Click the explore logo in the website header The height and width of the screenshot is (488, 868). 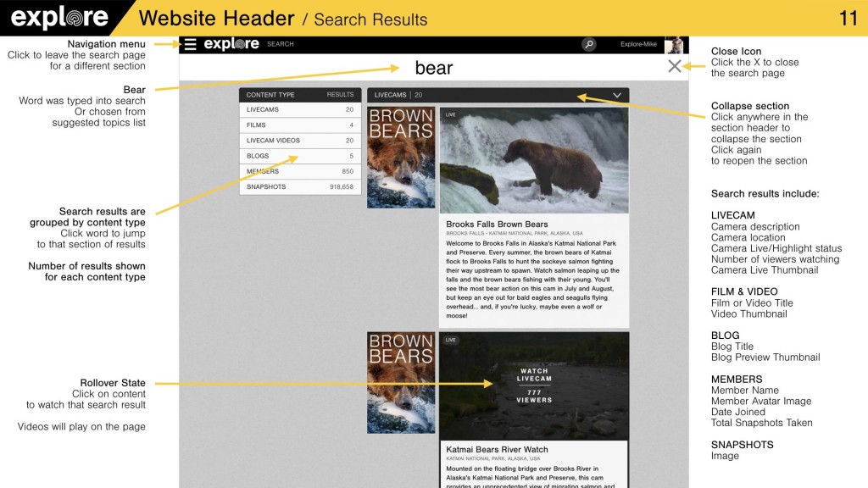231,44
